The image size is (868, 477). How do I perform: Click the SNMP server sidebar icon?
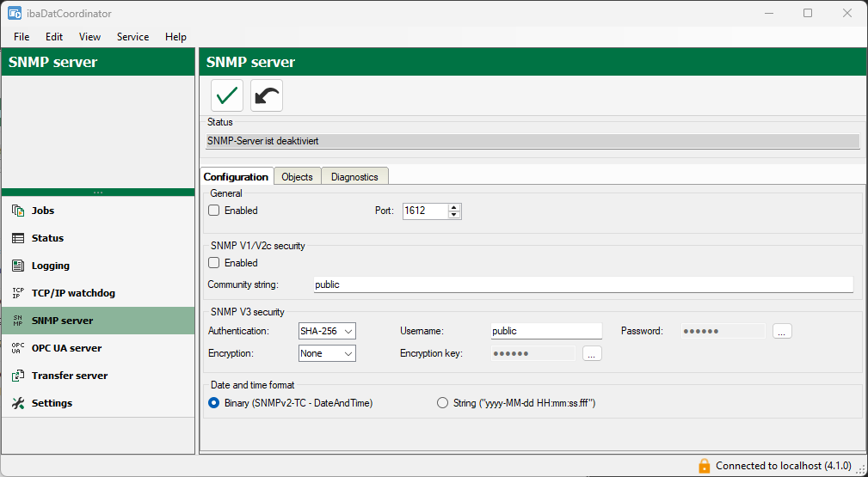coord(18,321)
